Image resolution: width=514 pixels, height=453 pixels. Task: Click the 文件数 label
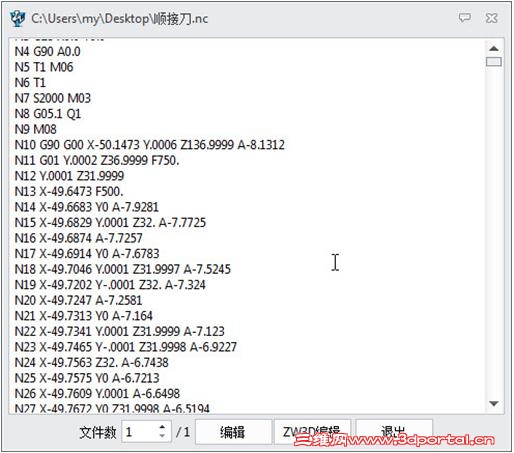point(98,432)
